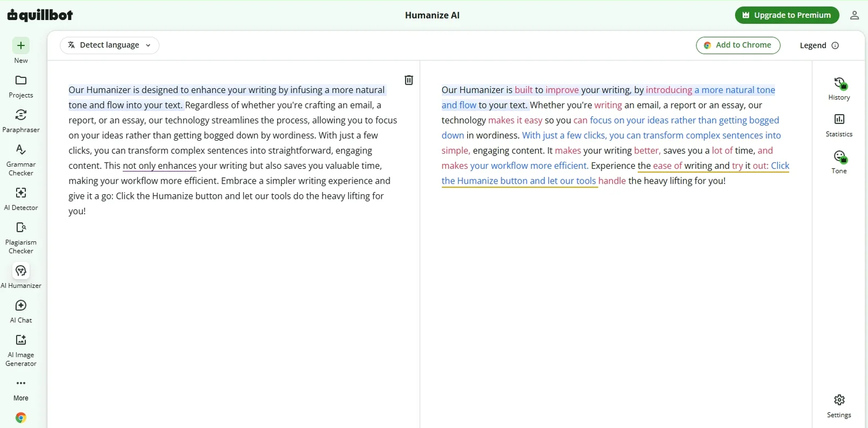This screenshot has height=428, width=868.
Task: Click the red word "introducing" in output
Action: point(669,90)
